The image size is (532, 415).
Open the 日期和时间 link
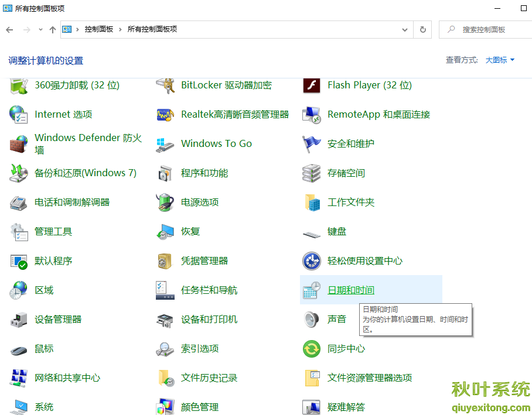(x=351, y=290)
